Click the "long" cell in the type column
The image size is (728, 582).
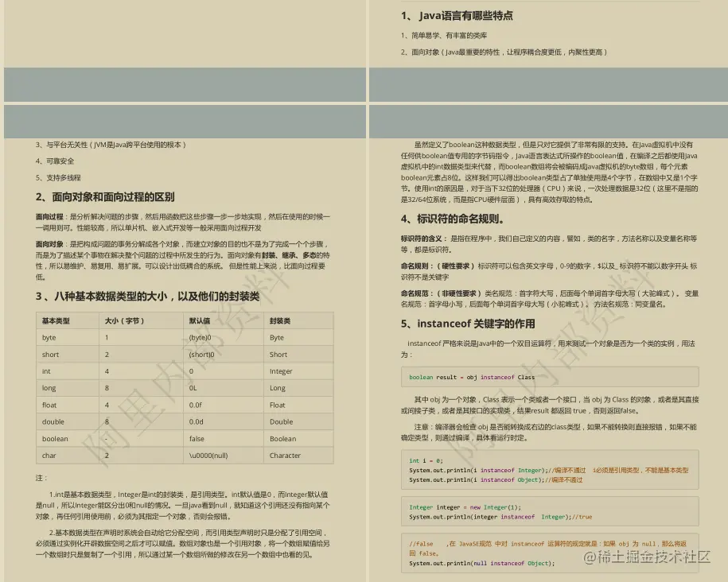49,388
